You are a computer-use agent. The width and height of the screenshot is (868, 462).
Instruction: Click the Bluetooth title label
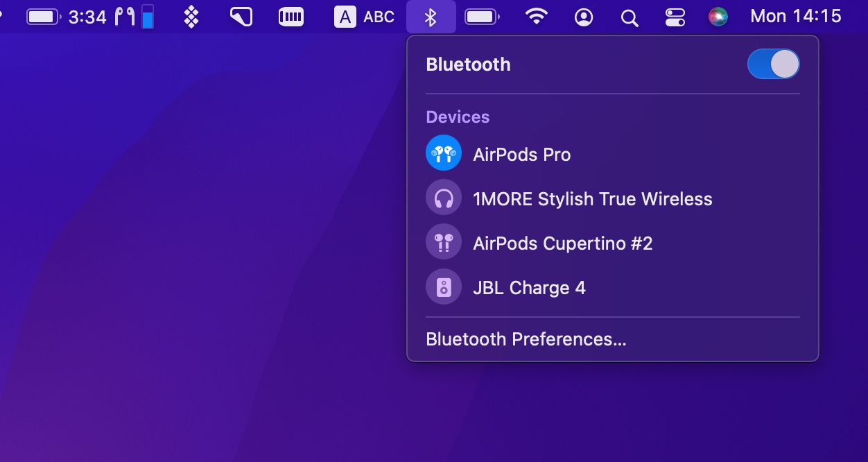(468, 65)
